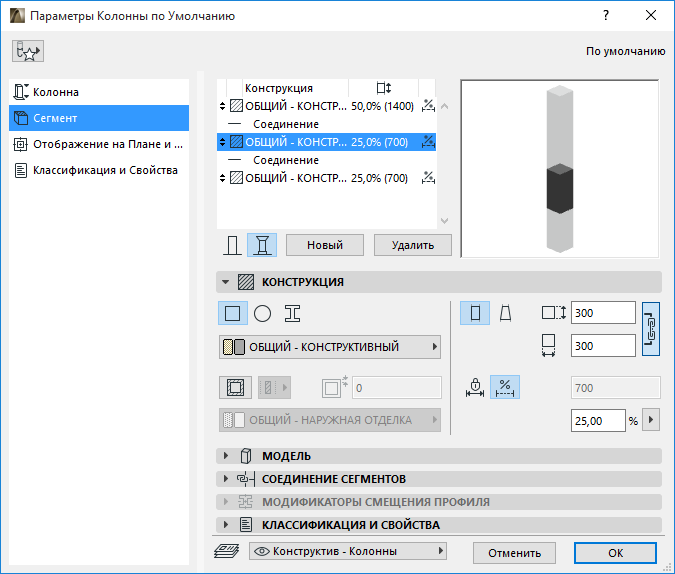Select highlighted segment row 25,0% (700)
675x574 pixels.
326,142
